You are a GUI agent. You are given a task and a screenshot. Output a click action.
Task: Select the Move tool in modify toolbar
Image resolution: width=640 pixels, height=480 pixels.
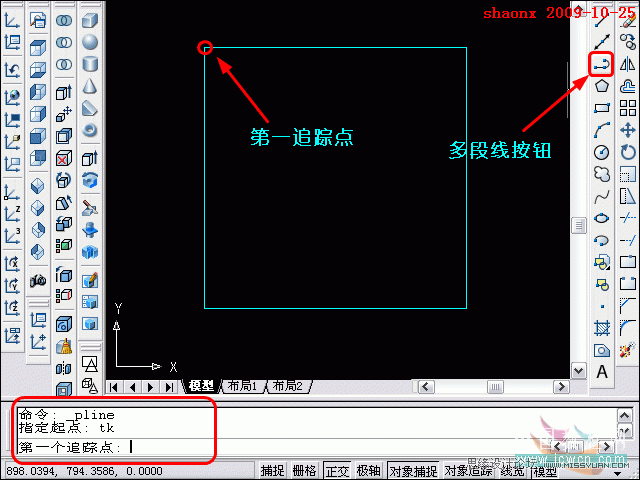coord(628,130)
